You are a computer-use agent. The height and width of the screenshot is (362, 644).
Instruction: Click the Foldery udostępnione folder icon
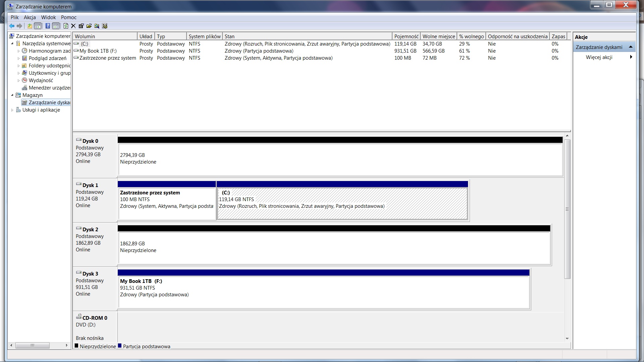point(24,65)
